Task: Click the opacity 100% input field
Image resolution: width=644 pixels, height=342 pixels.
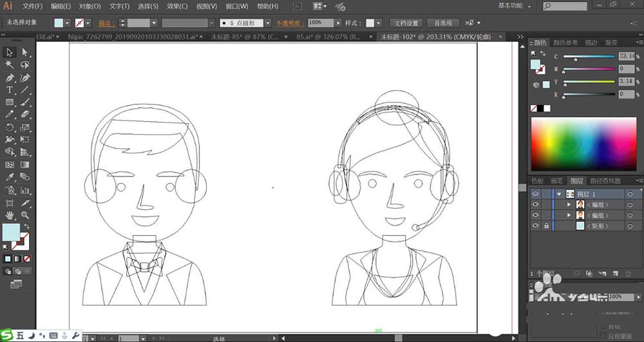Action: [321, 23]
